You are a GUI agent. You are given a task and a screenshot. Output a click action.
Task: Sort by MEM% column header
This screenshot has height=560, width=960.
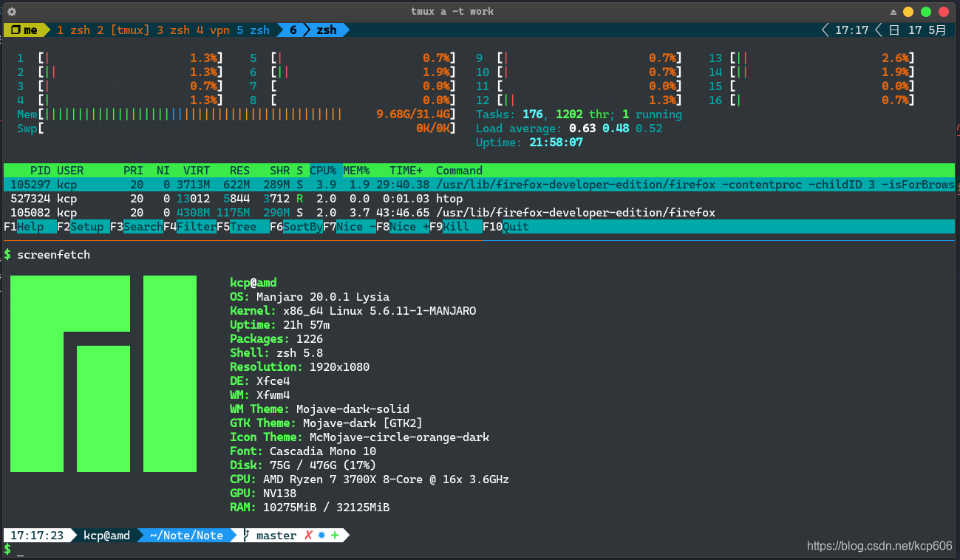(x=356, y=171)
